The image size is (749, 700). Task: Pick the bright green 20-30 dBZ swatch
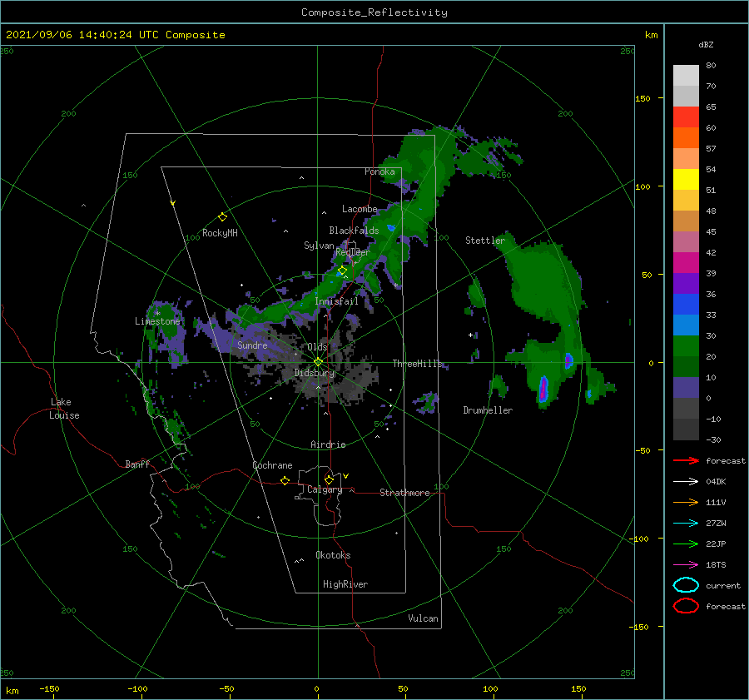pos(686,346)
